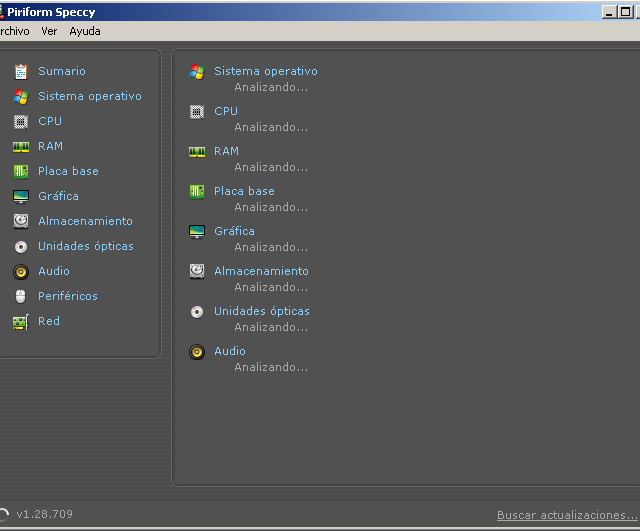Click the Sumario clipboard icon in sidebar

tap(21, 71)
